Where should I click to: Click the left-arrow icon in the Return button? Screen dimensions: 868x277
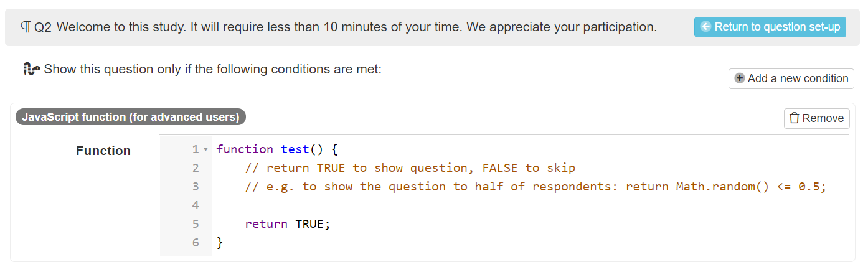pyautogui.click(x=705, y=27)
